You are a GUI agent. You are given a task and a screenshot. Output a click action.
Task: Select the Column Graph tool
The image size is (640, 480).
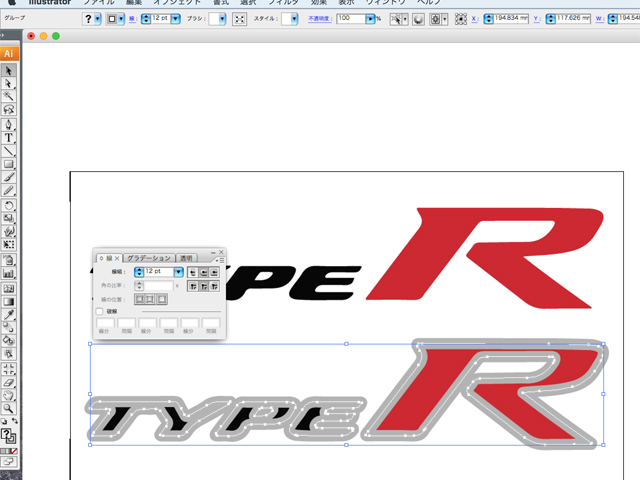coord(9,273)
